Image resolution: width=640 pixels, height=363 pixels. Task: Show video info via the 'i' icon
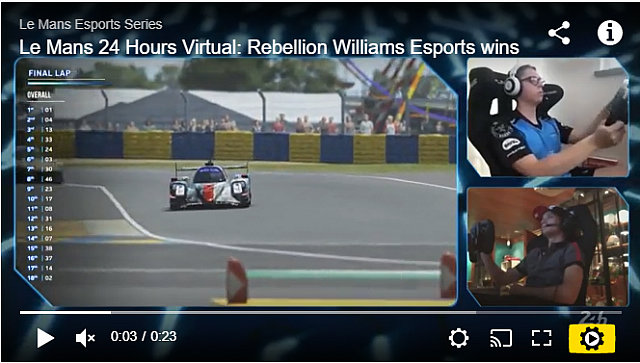pyautogui.click(x=610, y=33)
